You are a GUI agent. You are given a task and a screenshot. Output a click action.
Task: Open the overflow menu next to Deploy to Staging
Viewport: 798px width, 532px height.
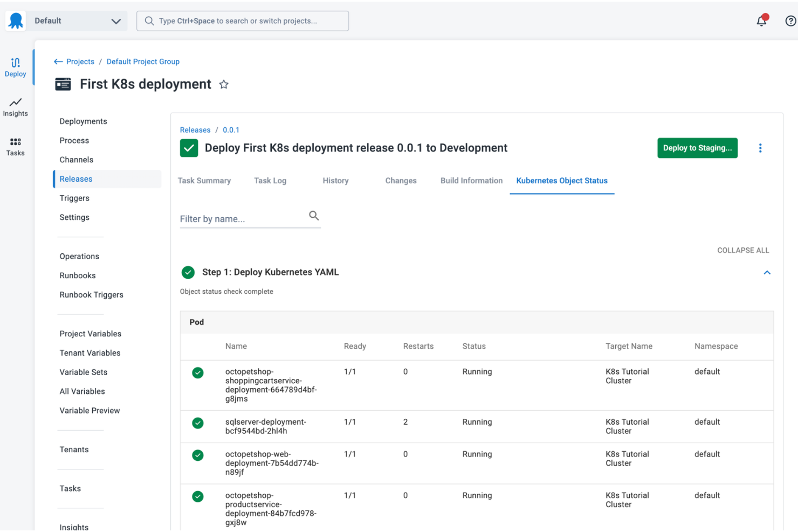[x=760, y=147]
